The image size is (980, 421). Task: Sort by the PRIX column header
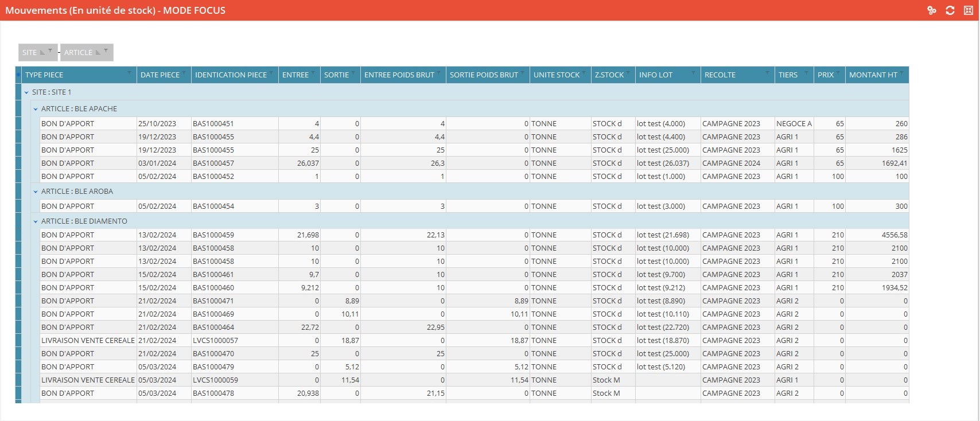[825, 75]
